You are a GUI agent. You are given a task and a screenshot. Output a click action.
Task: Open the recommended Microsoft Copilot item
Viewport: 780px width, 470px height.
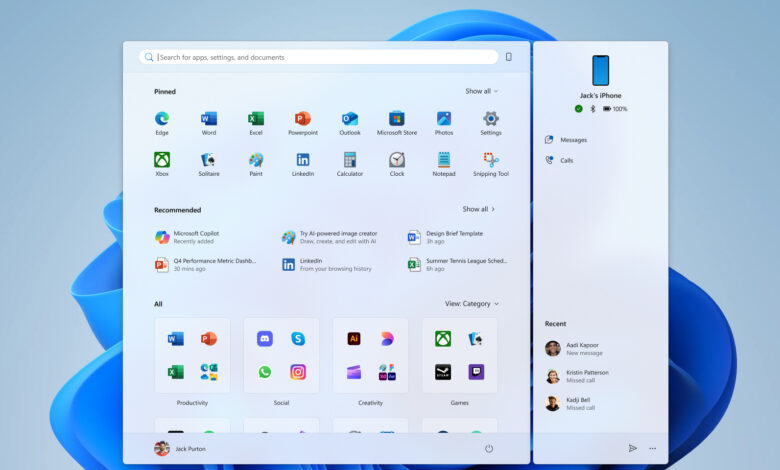pyautogui.click(x=187, y=237)
